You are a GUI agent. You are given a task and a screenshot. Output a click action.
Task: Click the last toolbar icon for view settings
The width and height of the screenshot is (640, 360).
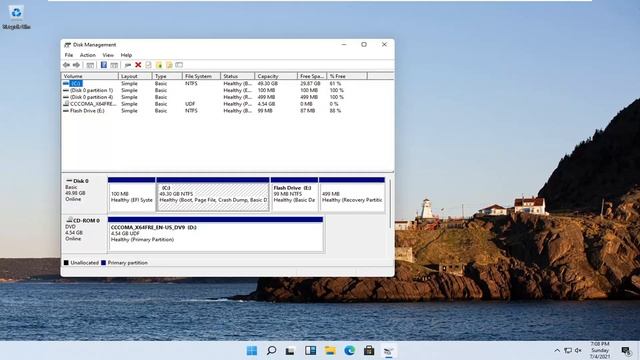(x=179, y=65)
